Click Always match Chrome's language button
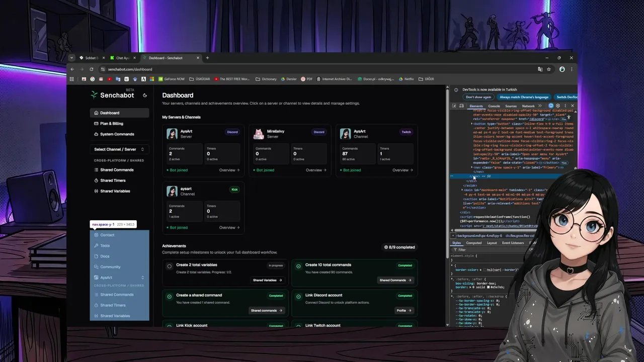 [x=524, y=97]
